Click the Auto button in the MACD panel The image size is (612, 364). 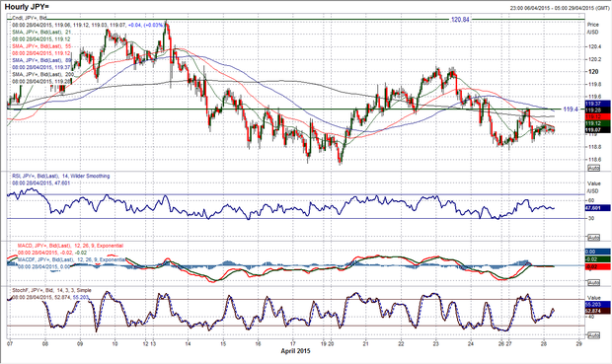click(593, 282)
